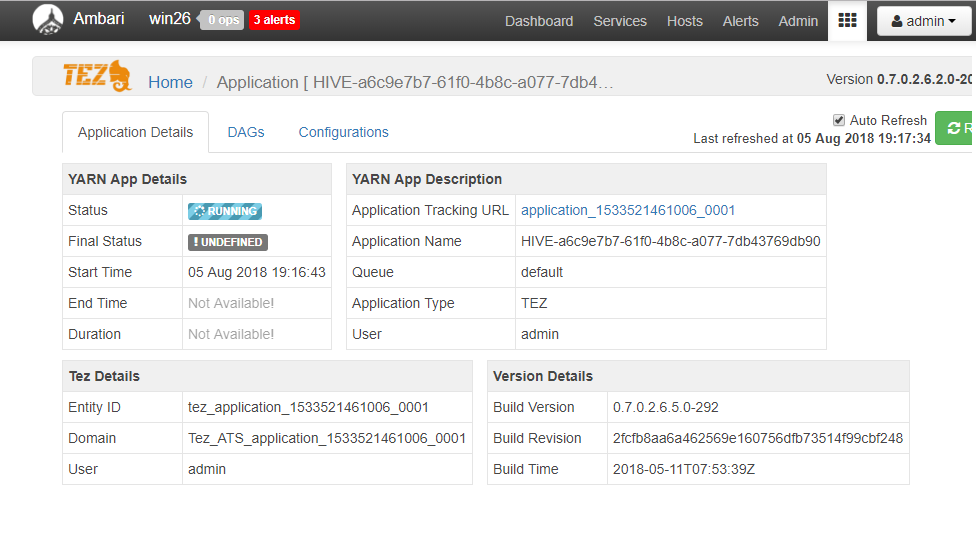
Task: Open the views grid icon
Action: (x=847, y=21)
